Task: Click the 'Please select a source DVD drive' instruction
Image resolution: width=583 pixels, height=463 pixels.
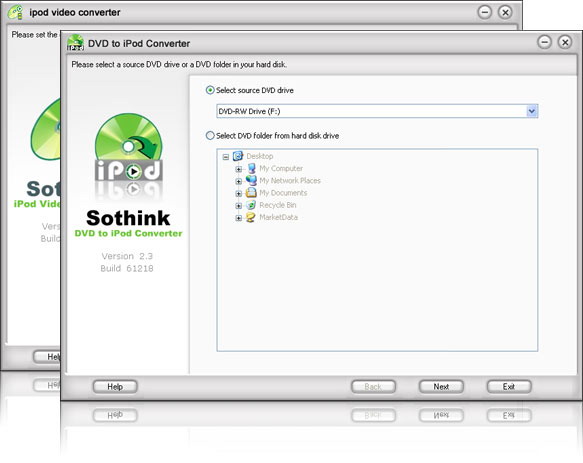Action: tap(179, 65)
